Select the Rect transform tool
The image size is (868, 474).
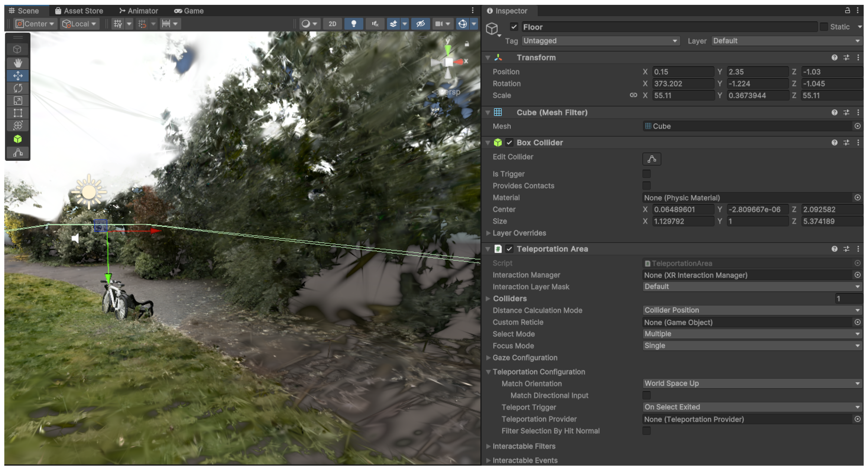[18, 113]
